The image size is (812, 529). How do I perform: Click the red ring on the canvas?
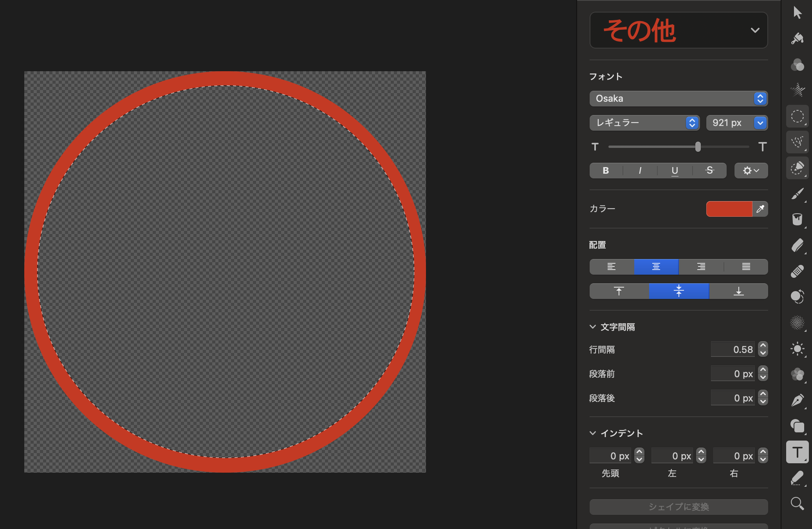[x=225, y=78]
